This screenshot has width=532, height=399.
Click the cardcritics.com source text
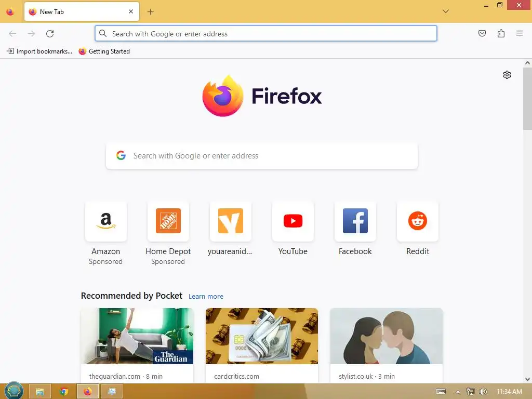click(236, 376)
